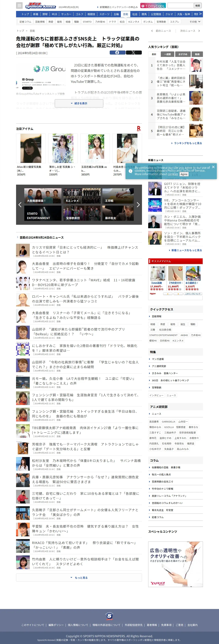This screenshot has height=644, width=219.
Task: Open ワタナベエンタ WAVE結成 headline
Action: (x=84, y=282)
